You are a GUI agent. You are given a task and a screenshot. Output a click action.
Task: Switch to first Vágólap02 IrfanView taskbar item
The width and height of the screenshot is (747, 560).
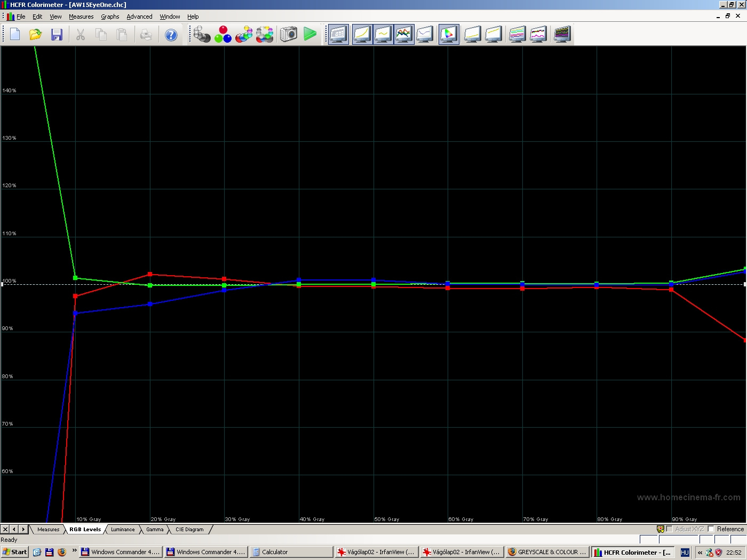[377, 552]
